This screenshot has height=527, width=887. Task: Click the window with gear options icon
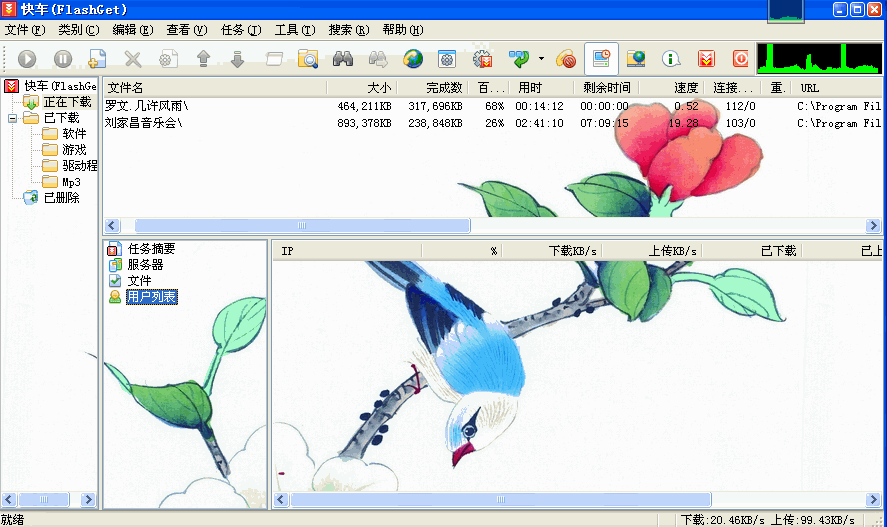point(447,59)
